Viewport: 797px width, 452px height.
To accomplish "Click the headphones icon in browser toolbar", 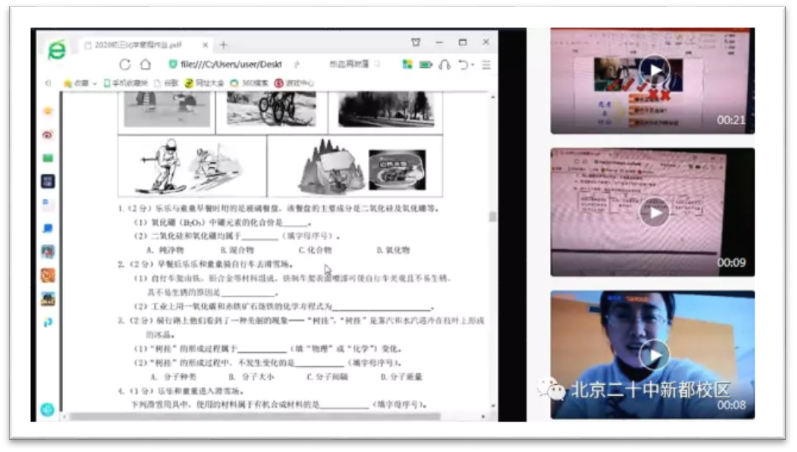I will tap(444, 65).
